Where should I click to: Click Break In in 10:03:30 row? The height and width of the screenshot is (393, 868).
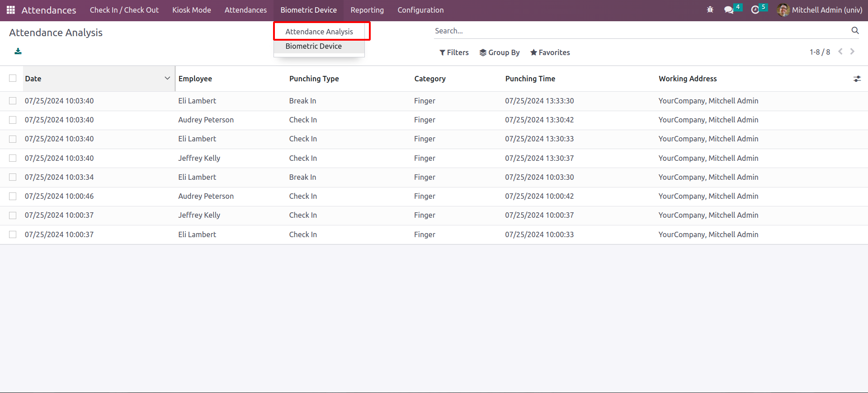(302, 177)
